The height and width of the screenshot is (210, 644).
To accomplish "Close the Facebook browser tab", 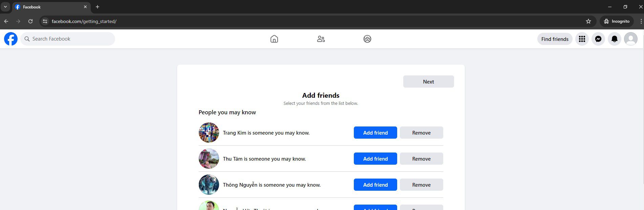I will (x=85, y=7).
